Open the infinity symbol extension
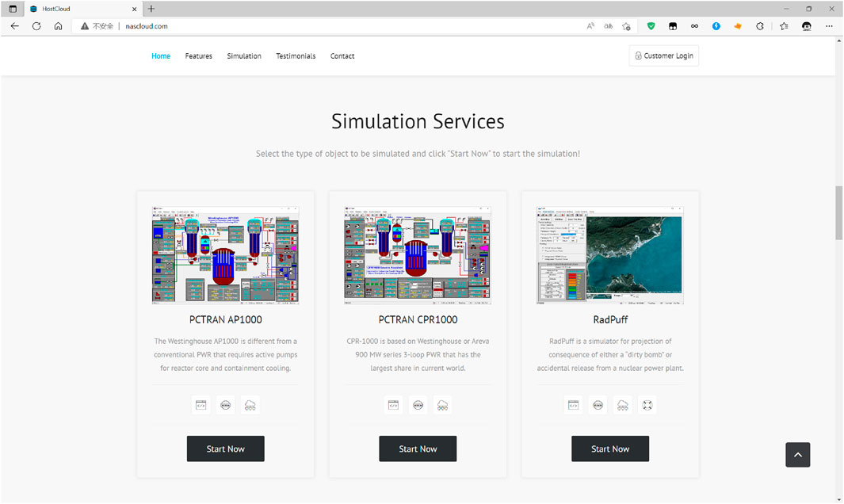This screenshot has width=844, height=504. [x=694, y=26]
